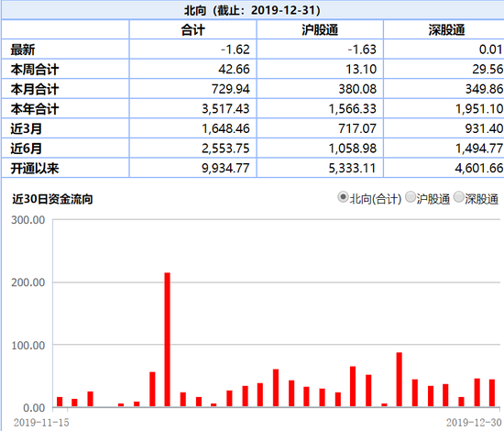Click the value 931.40 in 近3月 row
Image resolution: width=504 pixels, height=431 pixels.
484,128
